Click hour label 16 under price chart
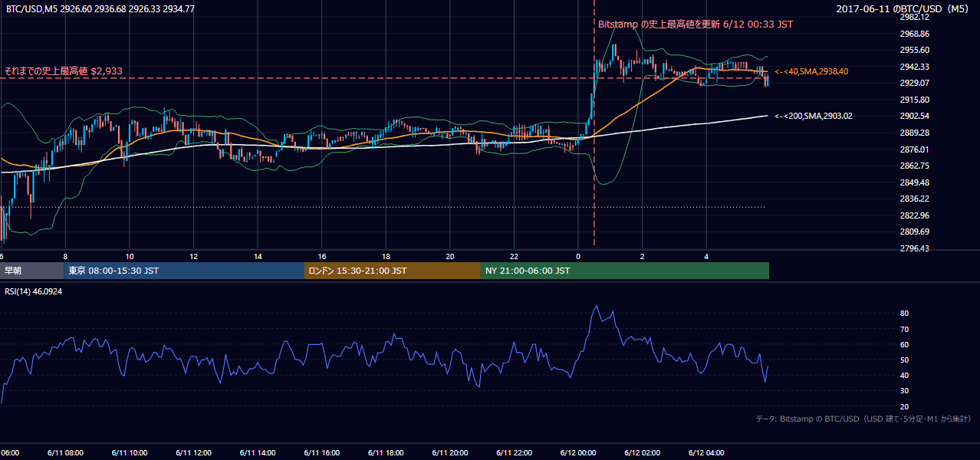 pos(322,257)
